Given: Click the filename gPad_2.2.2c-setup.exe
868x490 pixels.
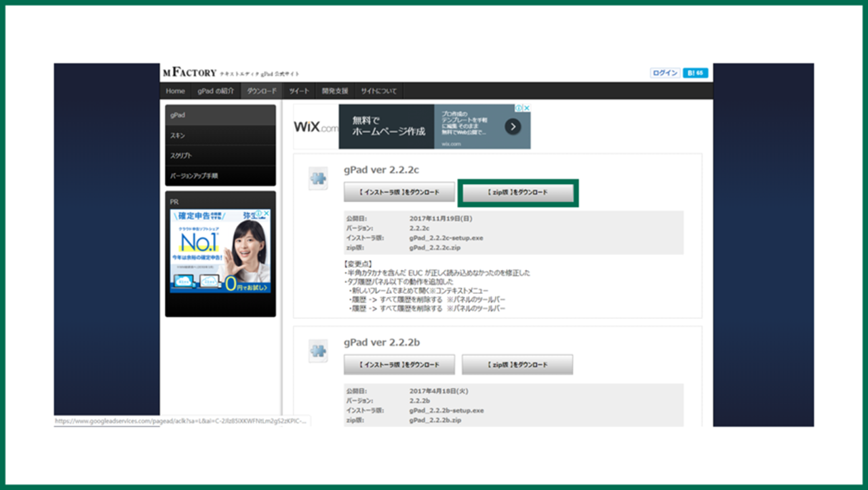Looking at the screenshot, I should coord(446,238).
